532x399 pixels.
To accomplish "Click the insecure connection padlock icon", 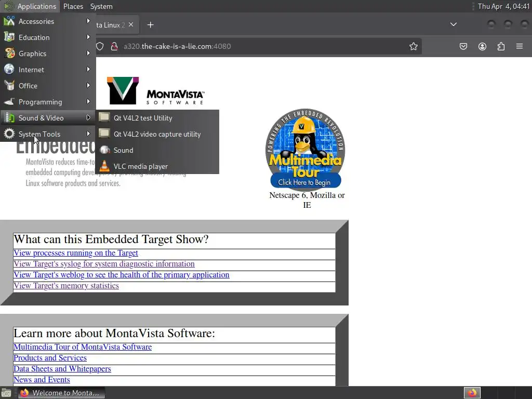I will 114,46.
